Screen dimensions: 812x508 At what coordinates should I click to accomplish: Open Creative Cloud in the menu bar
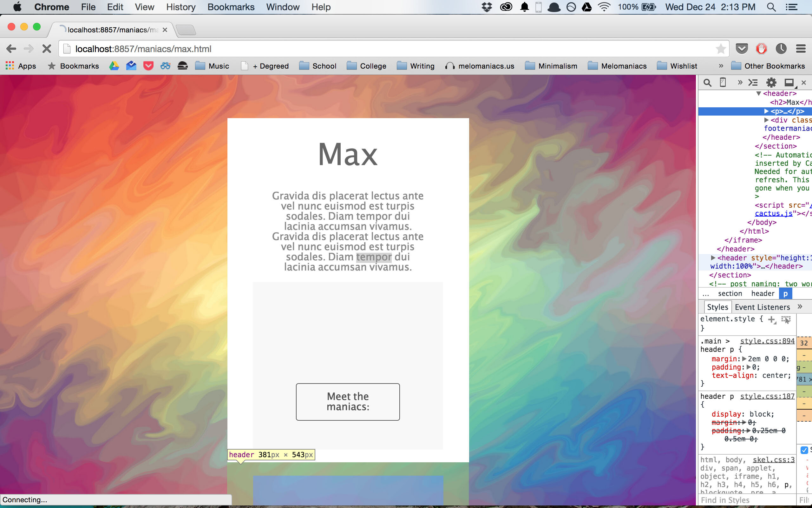(x=506, y=7)
